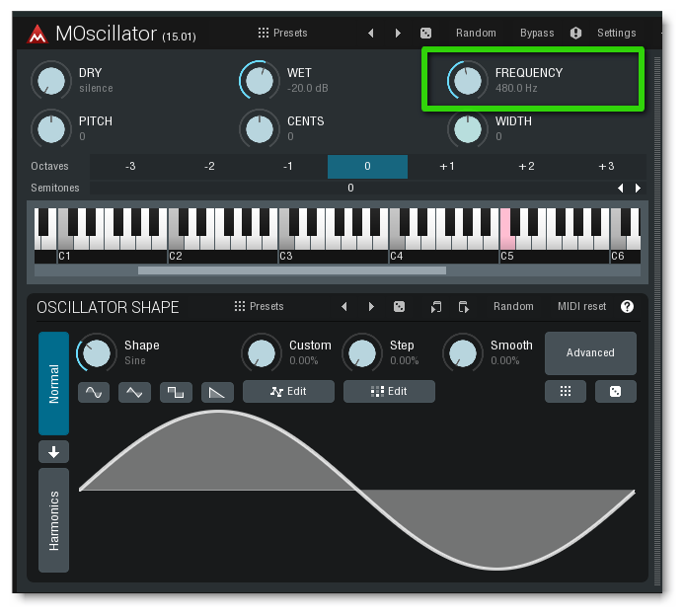This screenshot has height=616, width=685.
Task: Load next preset with top right arrow
Action: [x=398, y=34]
